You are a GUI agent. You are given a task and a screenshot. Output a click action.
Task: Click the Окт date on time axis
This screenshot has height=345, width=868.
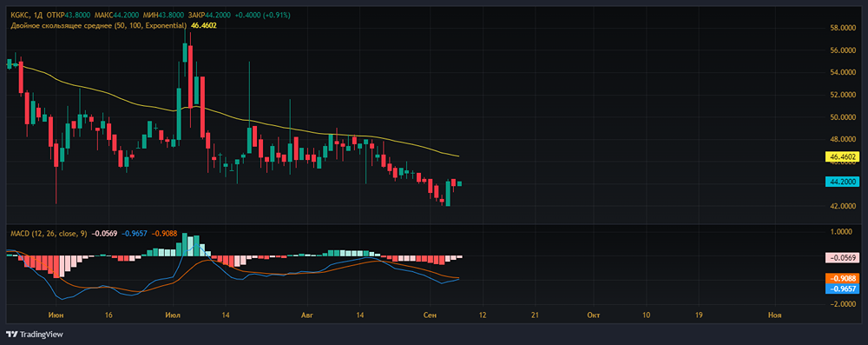point(594,315)
